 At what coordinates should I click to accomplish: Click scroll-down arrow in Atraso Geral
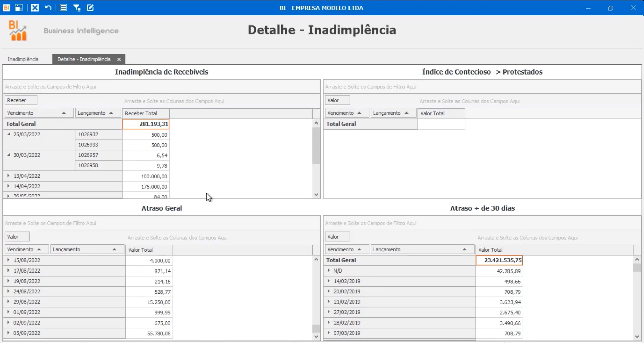pos(316,336)
